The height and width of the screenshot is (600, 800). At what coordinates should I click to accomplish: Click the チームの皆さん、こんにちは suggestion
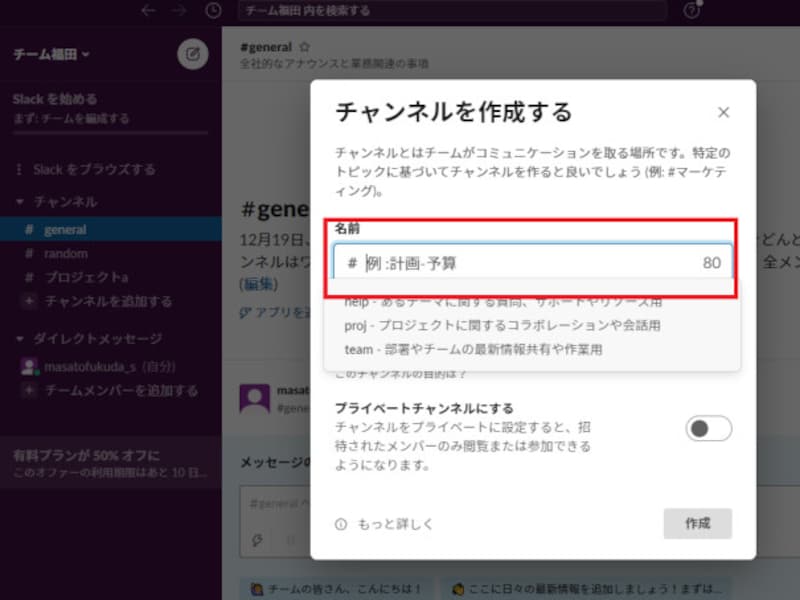(x=336, y=589)
